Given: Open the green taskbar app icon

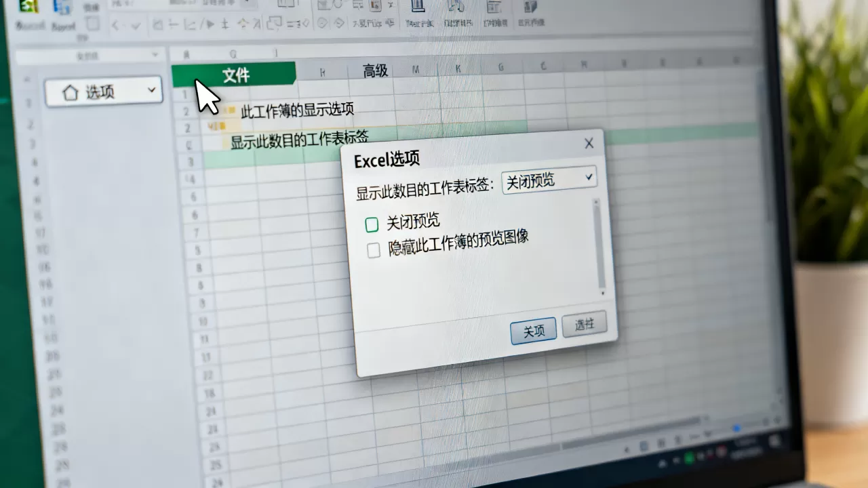Looking at the screenshot, I should (x=691, y=458).
